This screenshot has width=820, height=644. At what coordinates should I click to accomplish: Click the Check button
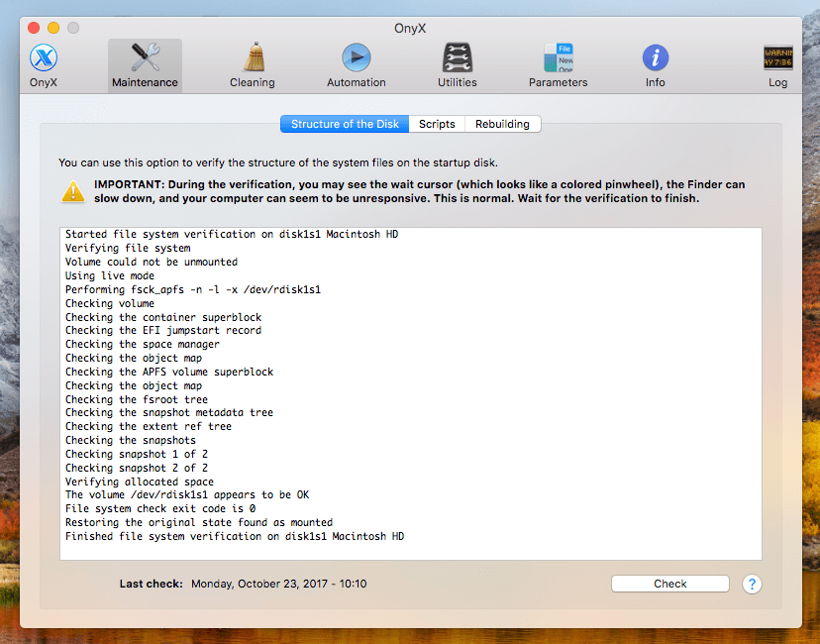click(669, 584)
